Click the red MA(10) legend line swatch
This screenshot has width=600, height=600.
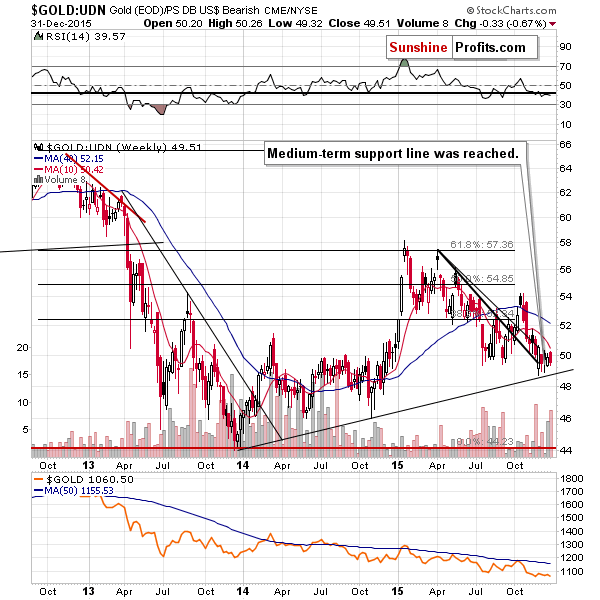38,169
